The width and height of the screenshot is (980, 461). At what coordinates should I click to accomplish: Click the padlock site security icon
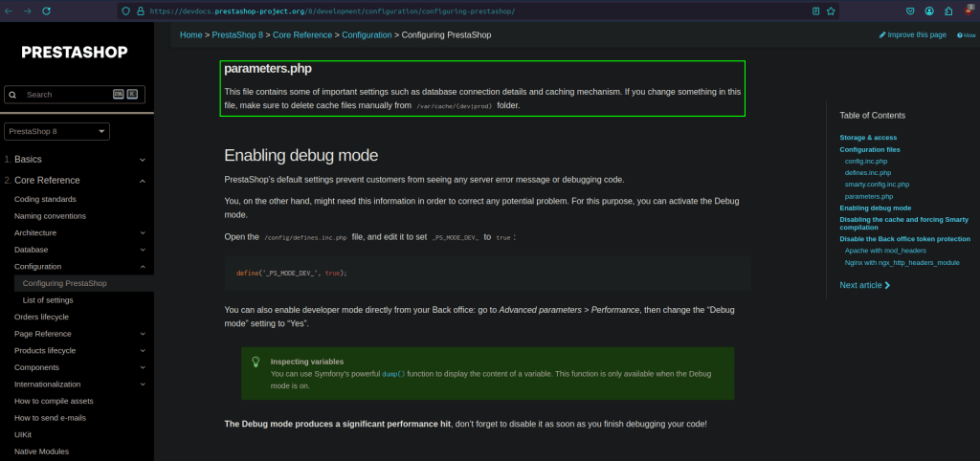[141, 11]
